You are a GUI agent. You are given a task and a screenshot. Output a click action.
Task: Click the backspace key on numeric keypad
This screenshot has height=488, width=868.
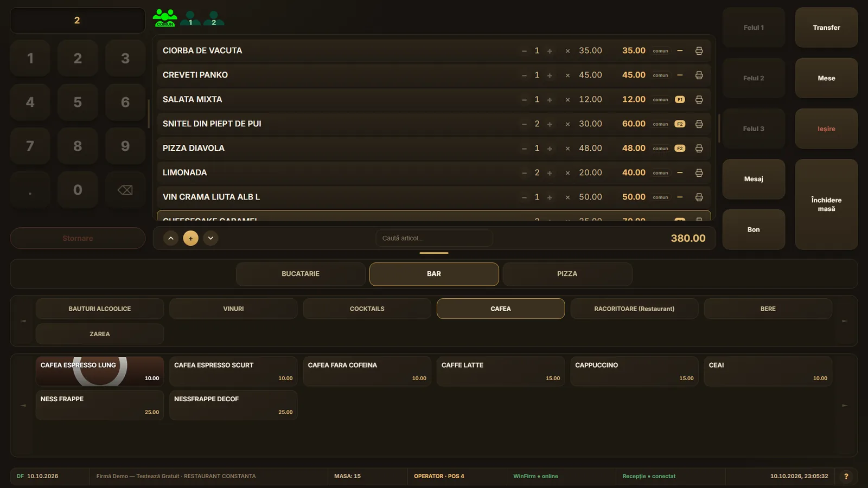(x=125, y=190)
